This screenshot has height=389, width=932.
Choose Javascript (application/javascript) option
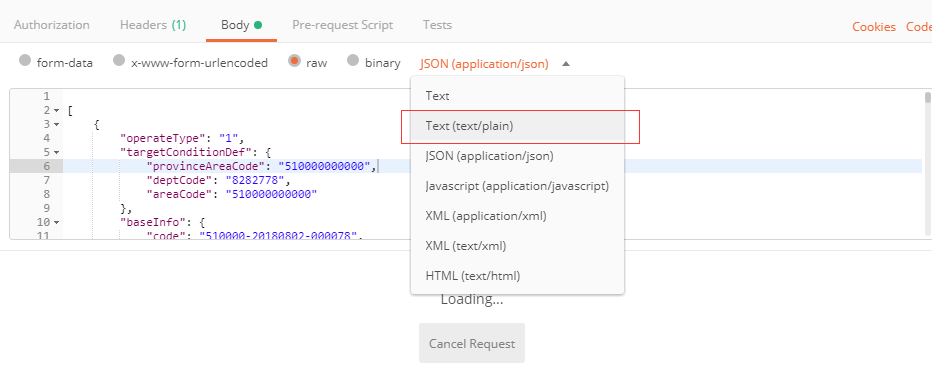point(517,186)
